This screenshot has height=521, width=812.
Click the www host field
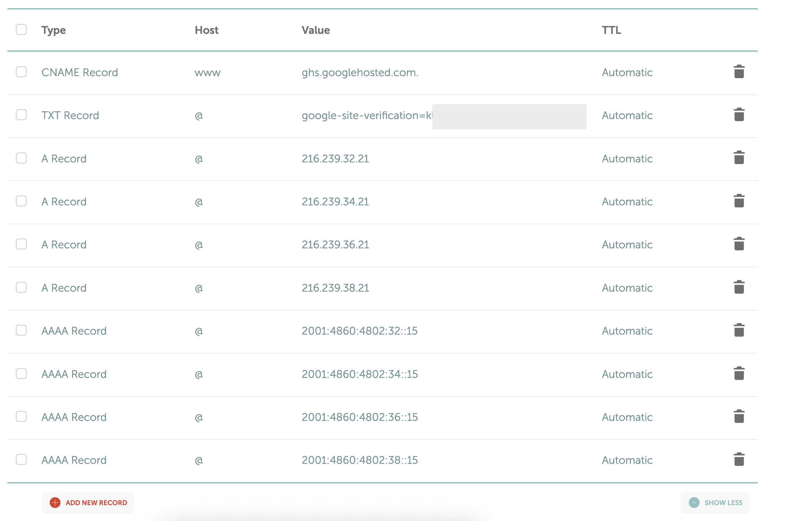point(208,72)
